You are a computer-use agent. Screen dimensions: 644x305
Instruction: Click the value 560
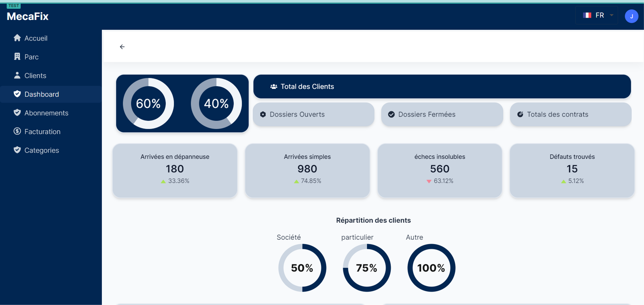click(440, 169)
